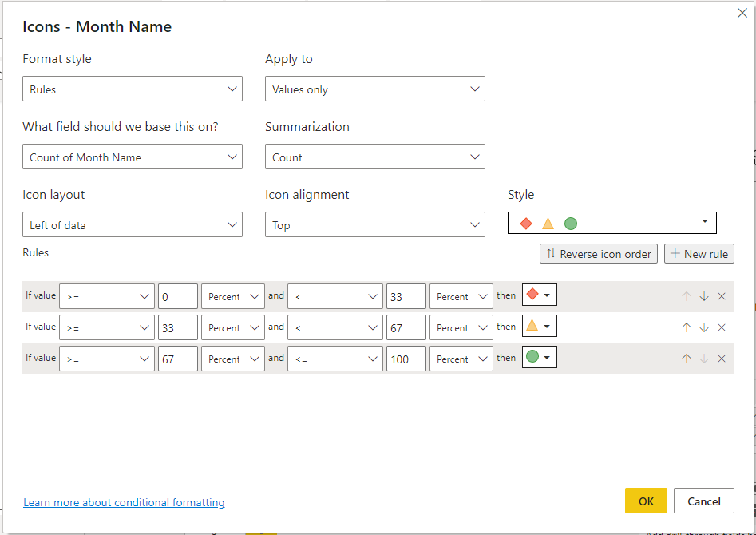Open third rule's left Percent unit dropdown
This screenshot has width=756, height=535.
(233, 359)
